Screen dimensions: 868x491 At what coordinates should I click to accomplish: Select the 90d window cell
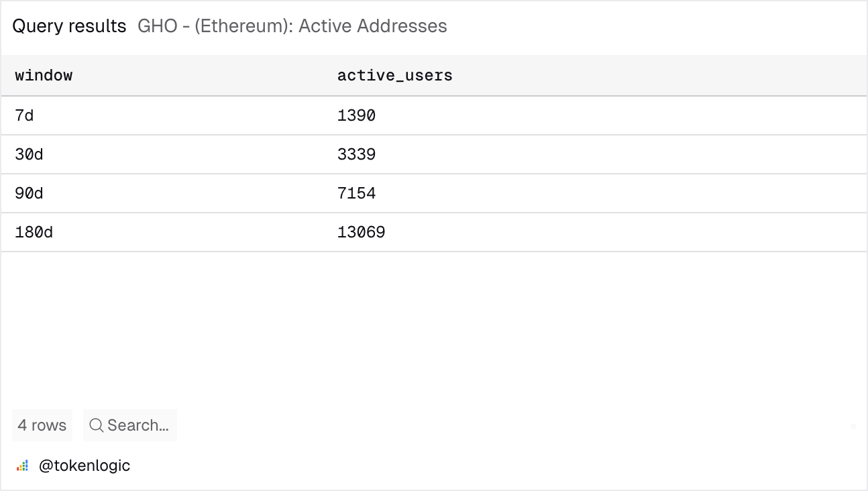pos(29,194)
